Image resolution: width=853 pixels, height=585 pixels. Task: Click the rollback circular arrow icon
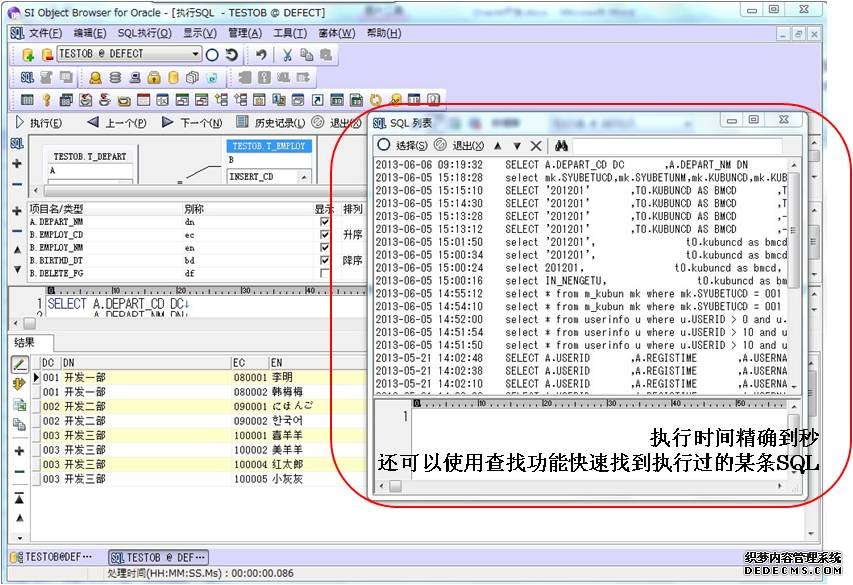click(231, 55)
